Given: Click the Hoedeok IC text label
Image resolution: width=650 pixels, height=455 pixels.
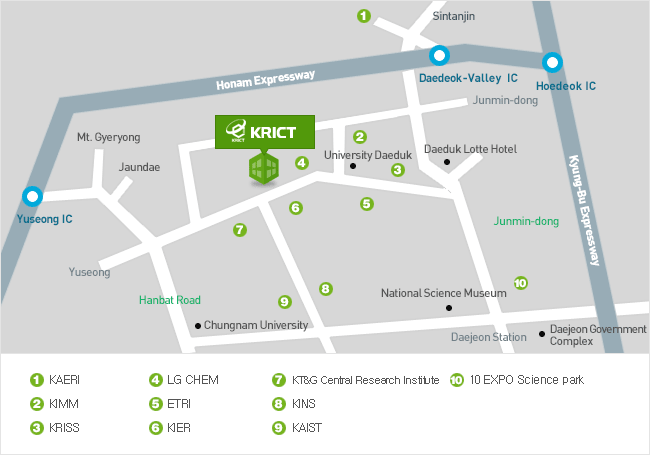Looking at the screenshot, I should tap(566, 86).
